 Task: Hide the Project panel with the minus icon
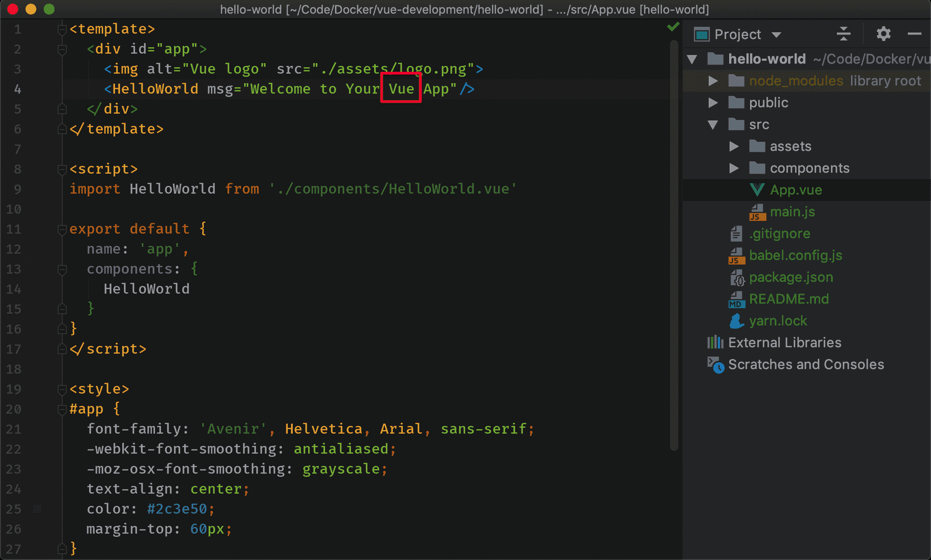click(914, 34)
